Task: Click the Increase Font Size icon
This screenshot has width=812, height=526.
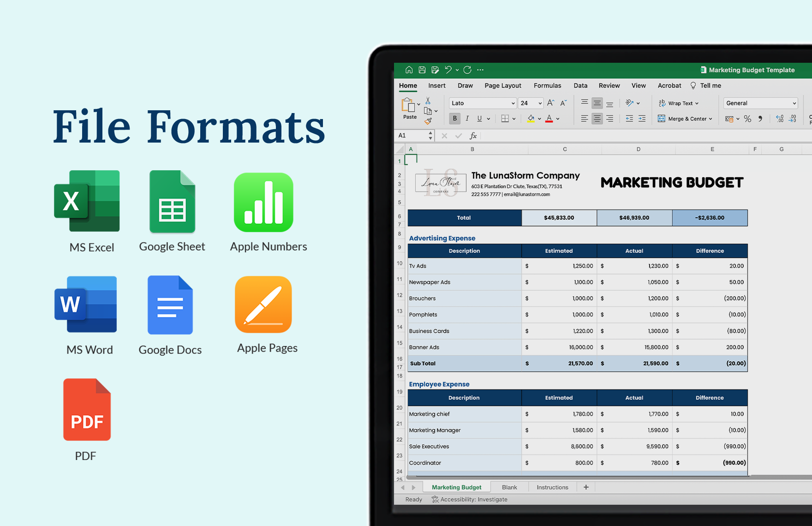Action: point(550,103)
